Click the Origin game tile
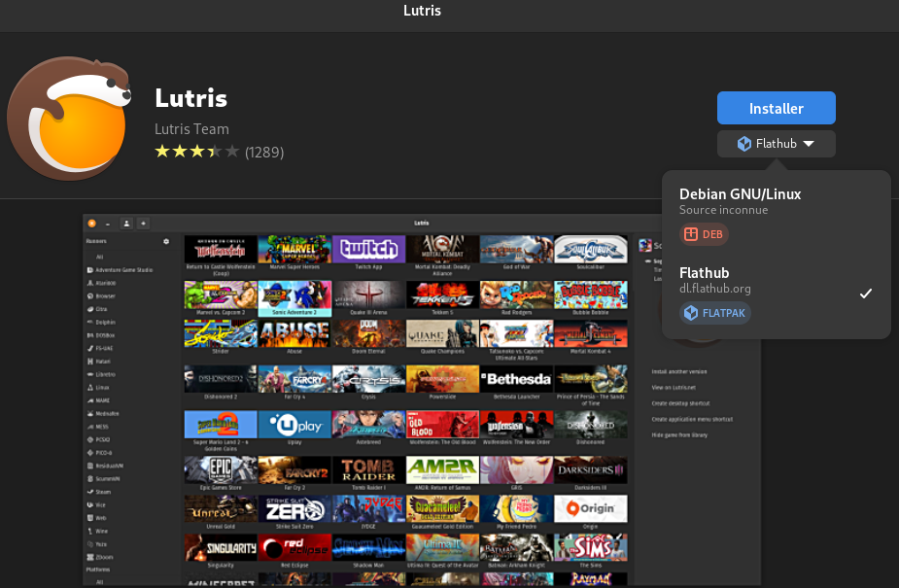 point(591,512)
